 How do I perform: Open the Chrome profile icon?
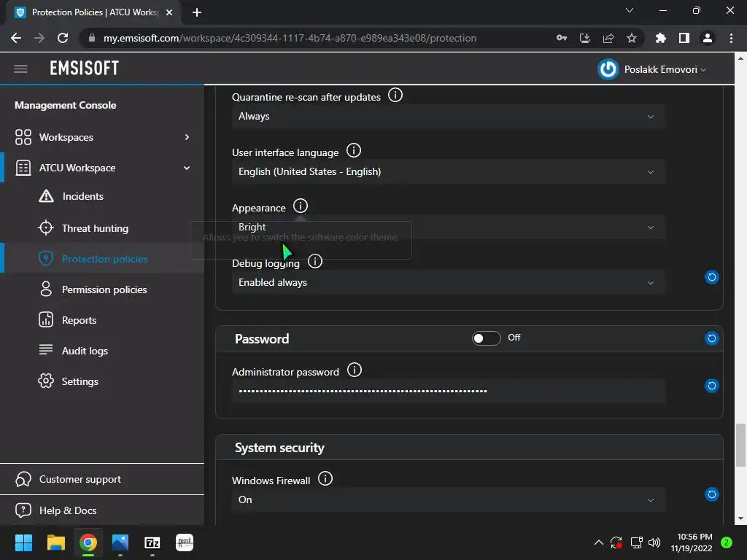[x=708, y=38]
